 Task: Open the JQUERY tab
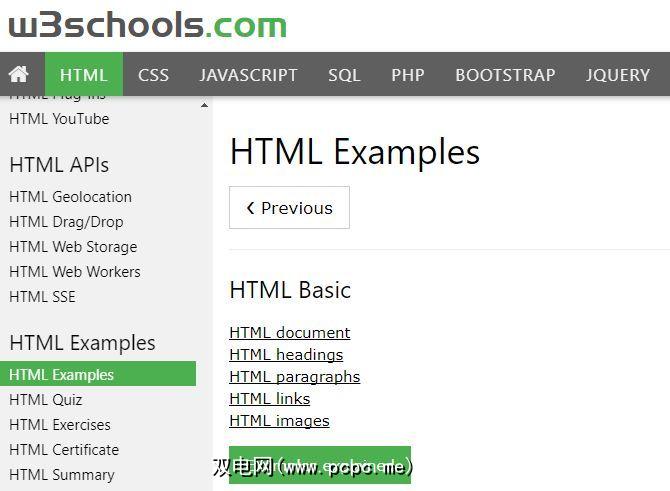618,75
